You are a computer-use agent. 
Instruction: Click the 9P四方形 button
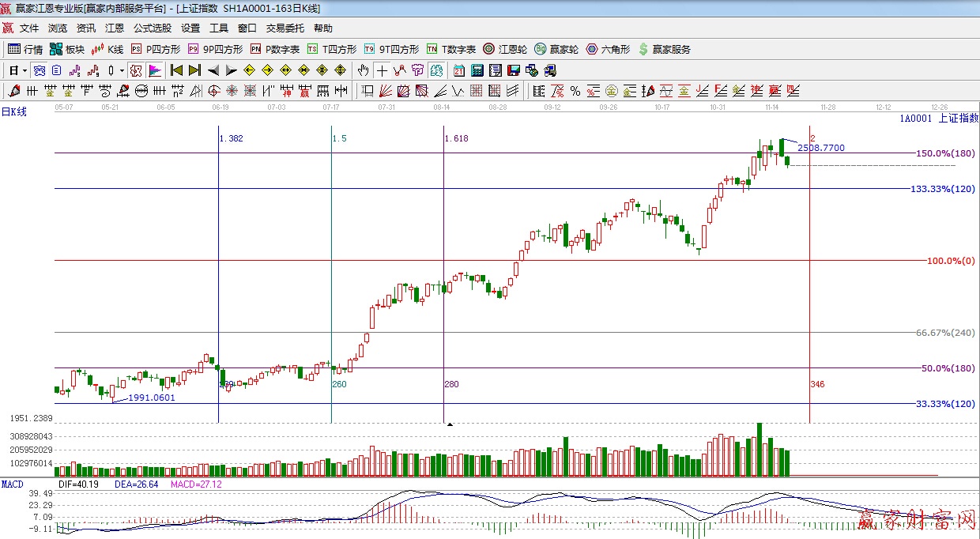[215, 49]
